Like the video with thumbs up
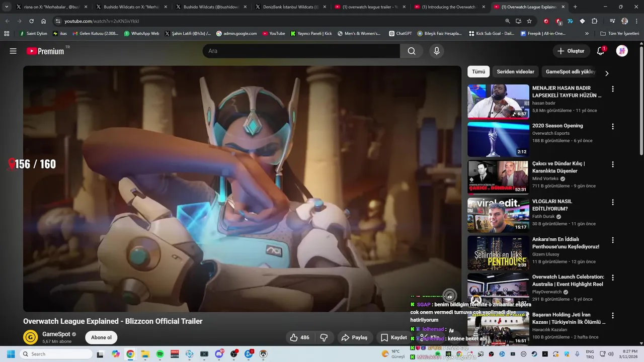 pyautogui.click(x=299, y=337)
